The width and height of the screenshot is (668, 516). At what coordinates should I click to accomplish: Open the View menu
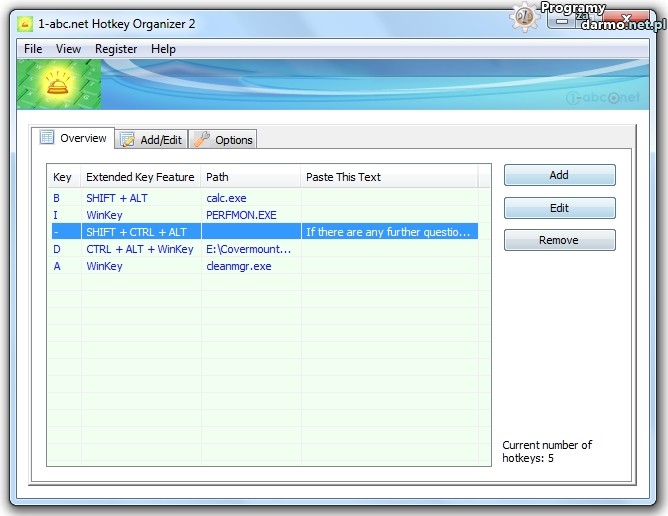68,49
